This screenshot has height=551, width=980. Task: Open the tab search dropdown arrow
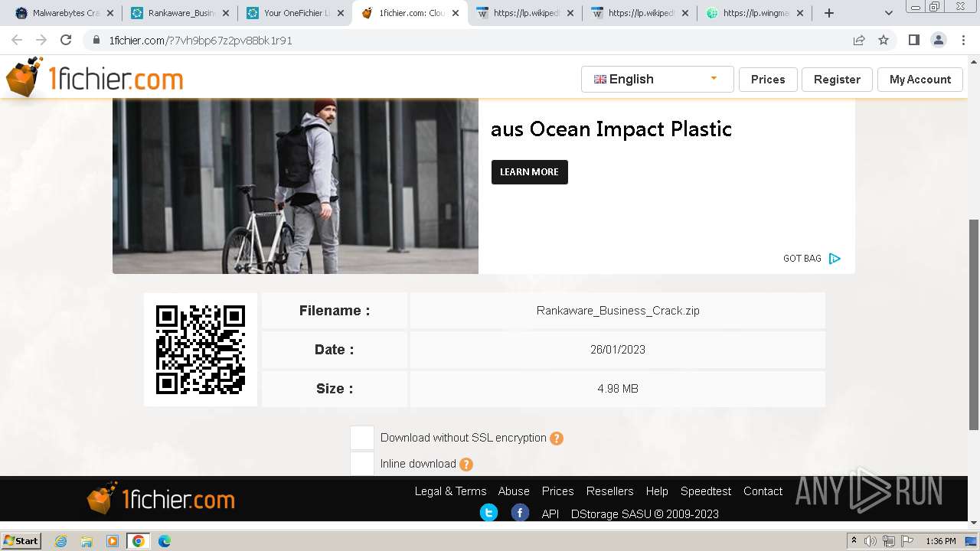(888, 13)
